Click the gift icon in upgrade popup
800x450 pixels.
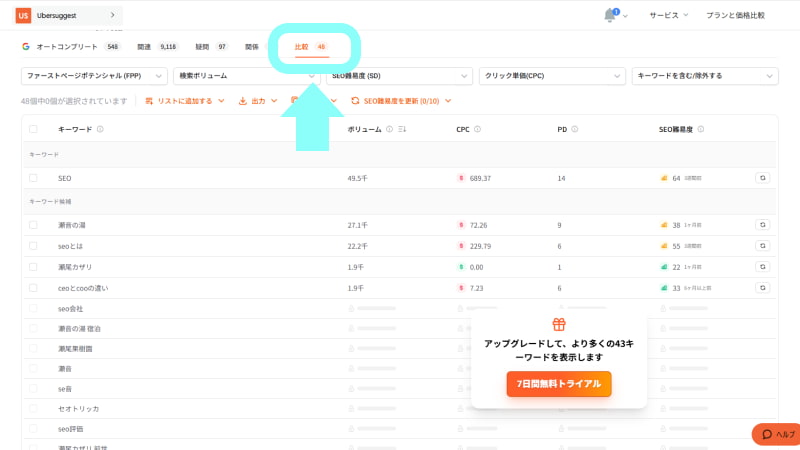point(559,324)
